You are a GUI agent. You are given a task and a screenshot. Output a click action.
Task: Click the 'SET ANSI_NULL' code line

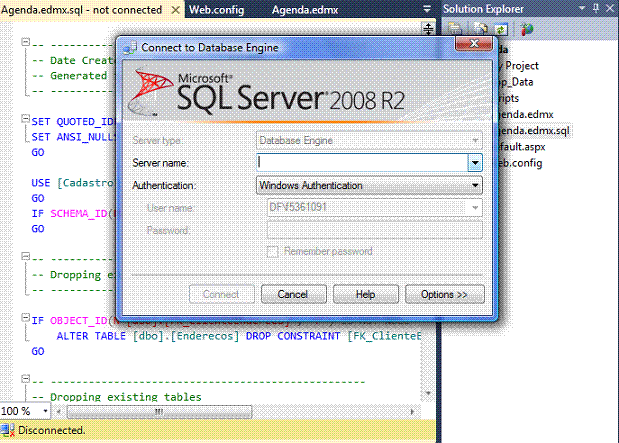tap(73, 137)
